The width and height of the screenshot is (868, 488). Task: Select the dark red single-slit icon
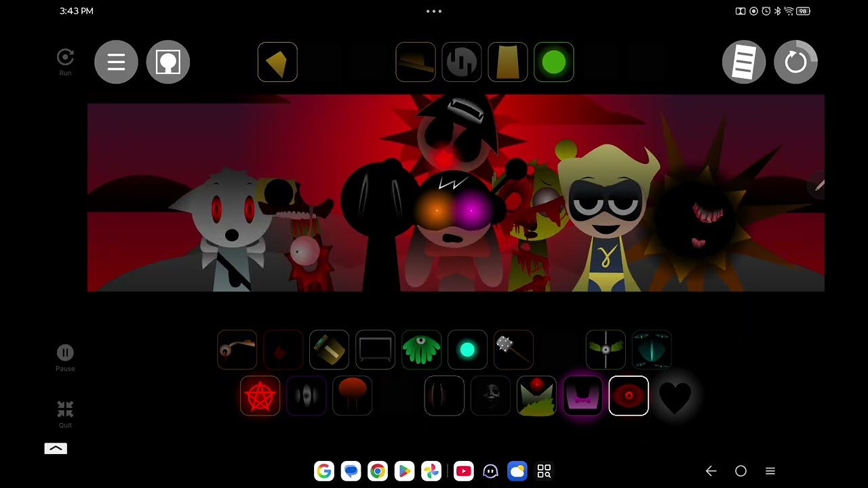(444, 396)
